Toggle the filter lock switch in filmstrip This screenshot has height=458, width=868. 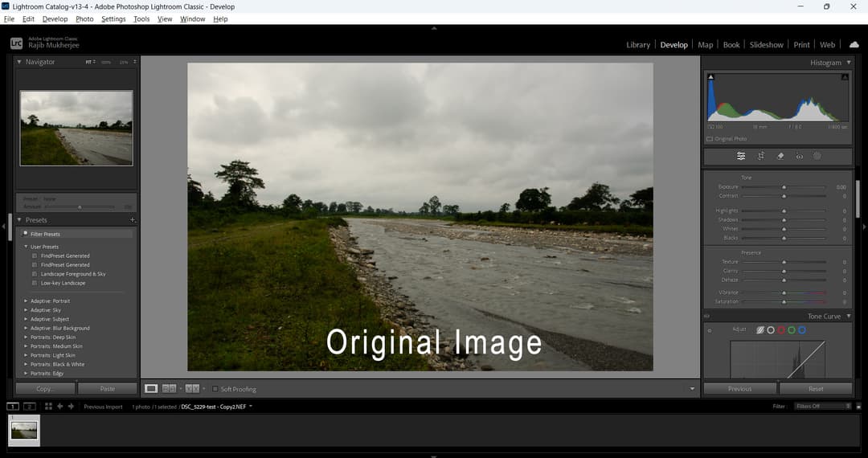[858, 407]
